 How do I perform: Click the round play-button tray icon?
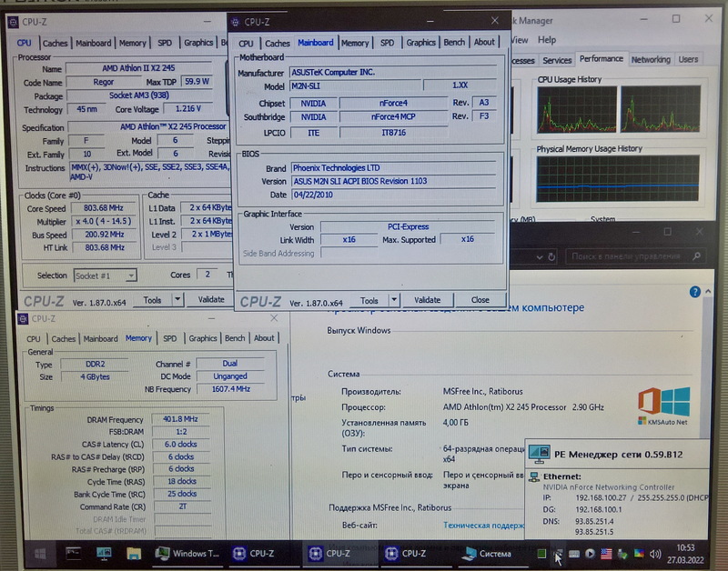(590, 554)
